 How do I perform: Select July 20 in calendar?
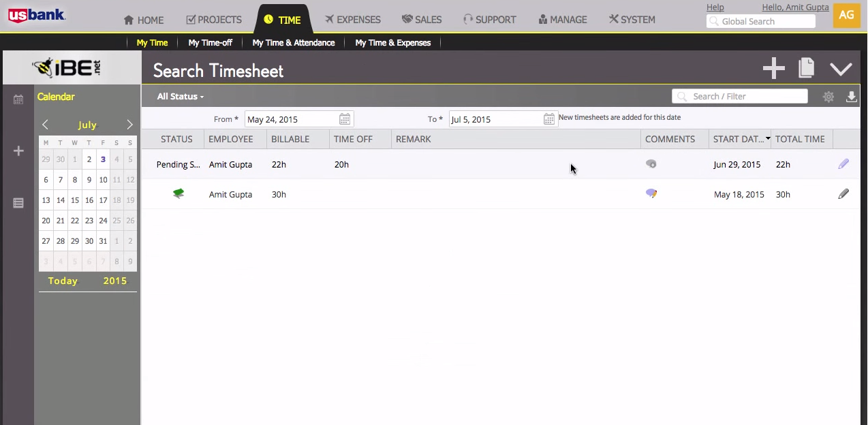coord(46,221)
